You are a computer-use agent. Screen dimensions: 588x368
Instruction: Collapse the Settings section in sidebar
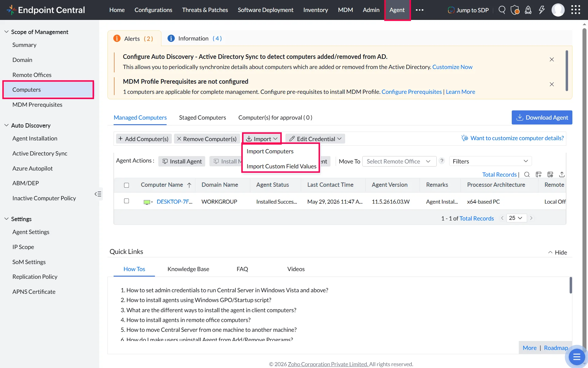pyautogui.click(x=6, y=219)
